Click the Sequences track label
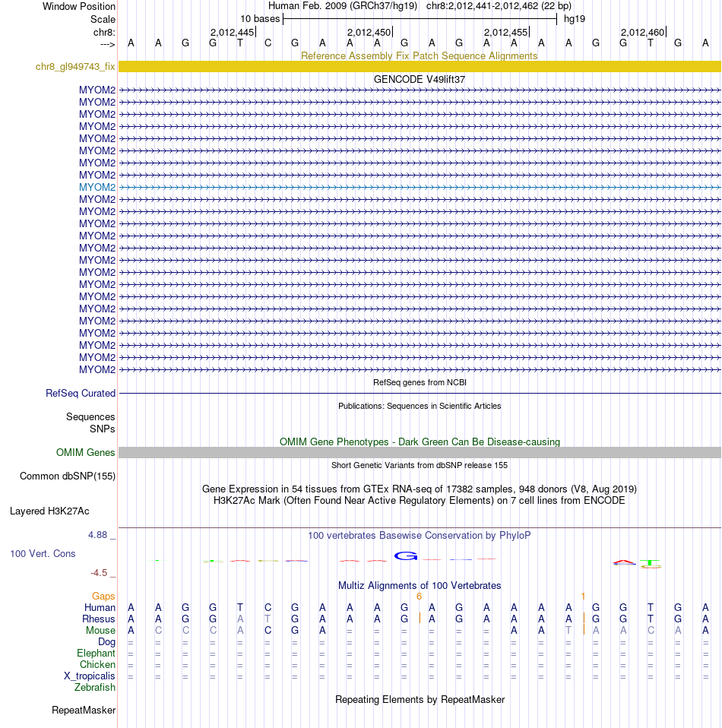Image resolution: width=722 pixels, height=728 pixels. [90, 417]
